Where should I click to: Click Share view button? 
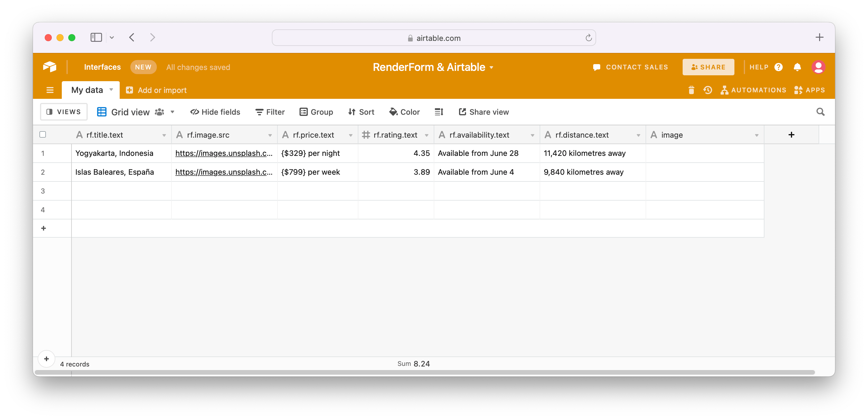click(x=483, y=112)
